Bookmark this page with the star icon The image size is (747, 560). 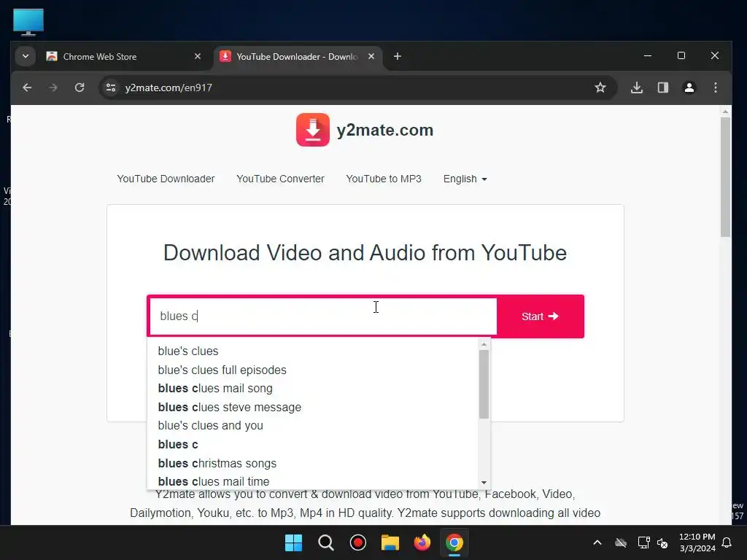[x=600, y=87]
